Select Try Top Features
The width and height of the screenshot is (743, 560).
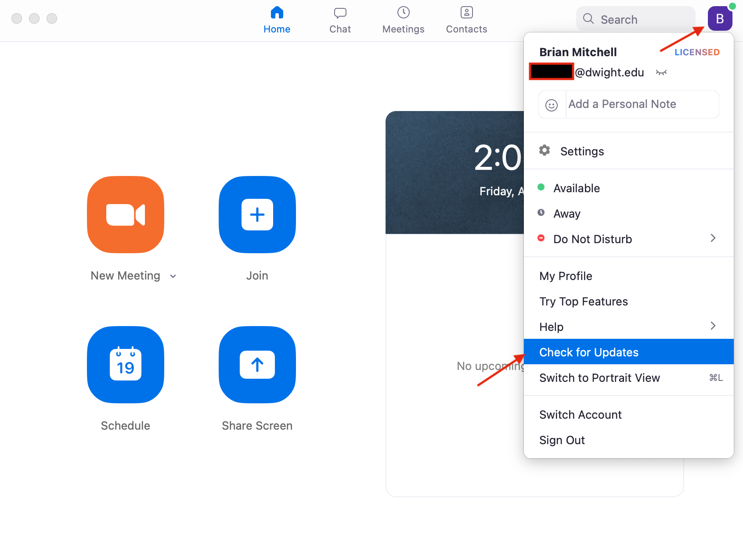pyautogui.click(x=629, y=302)
